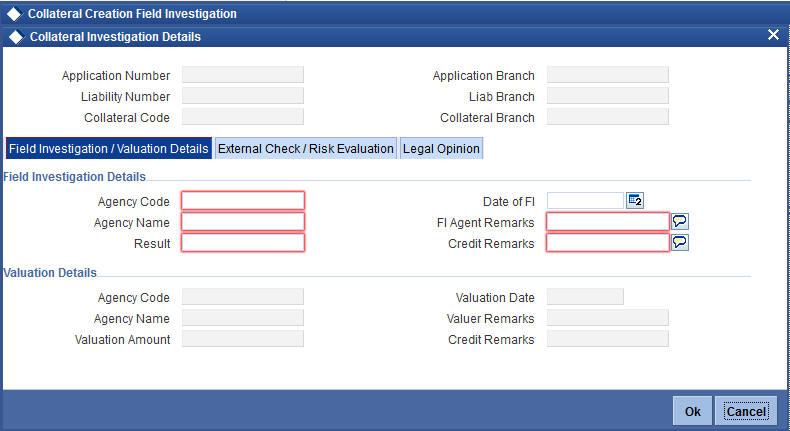
Task: Click into the Result input field
Action: [243, 243]
